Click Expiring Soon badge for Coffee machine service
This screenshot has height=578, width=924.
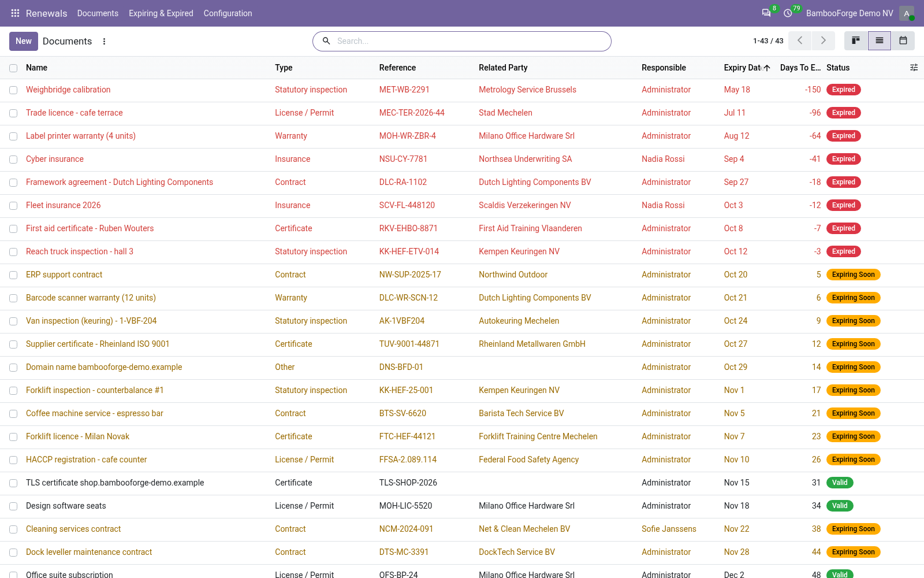point(854,413)
